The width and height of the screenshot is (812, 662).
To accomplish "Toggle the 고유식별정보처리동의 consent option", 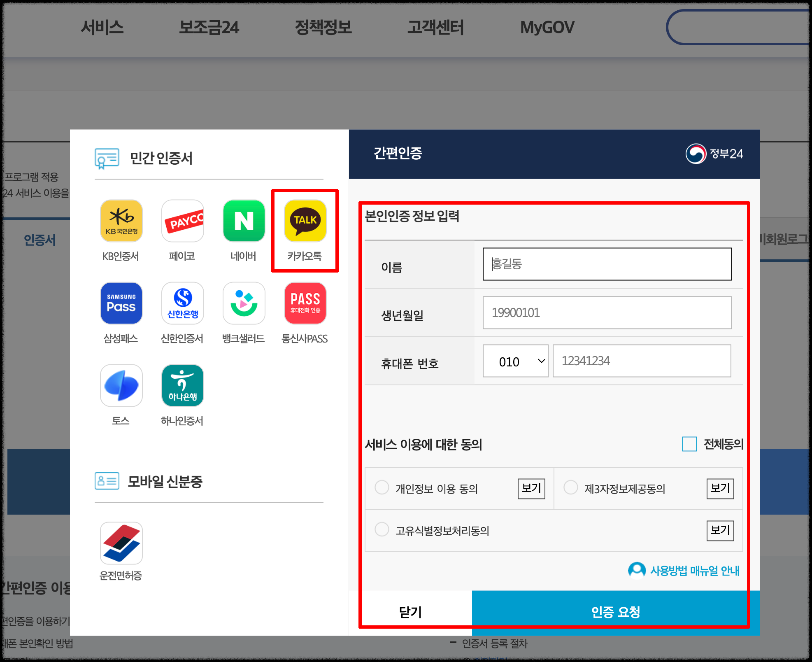I will [382, 529].
